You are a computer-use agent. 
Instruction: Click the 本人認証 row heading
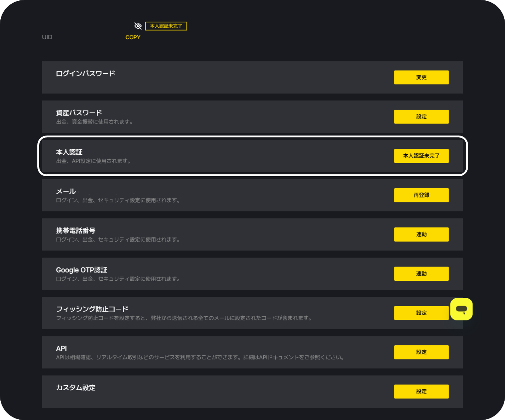(69, 152)
